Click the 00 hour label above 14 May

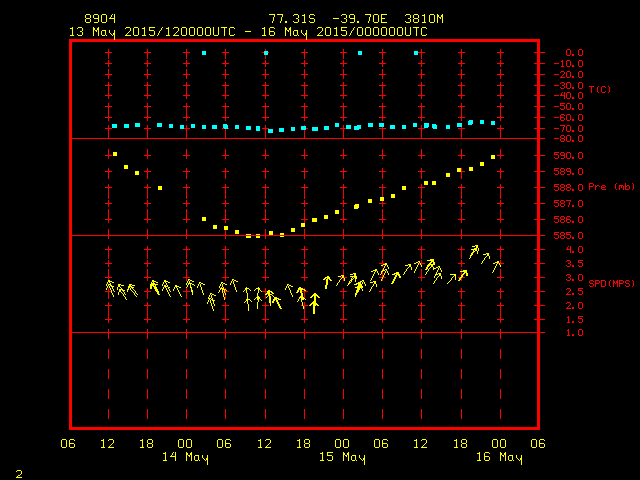point(185,444)
